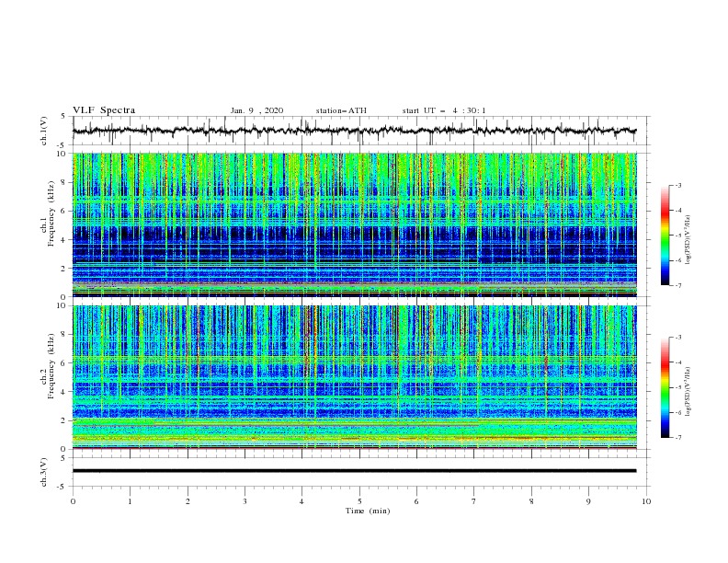This screenshot has height=563, width=728.
Task: Click time axis tick label '5'
Action: click(359, 501)
